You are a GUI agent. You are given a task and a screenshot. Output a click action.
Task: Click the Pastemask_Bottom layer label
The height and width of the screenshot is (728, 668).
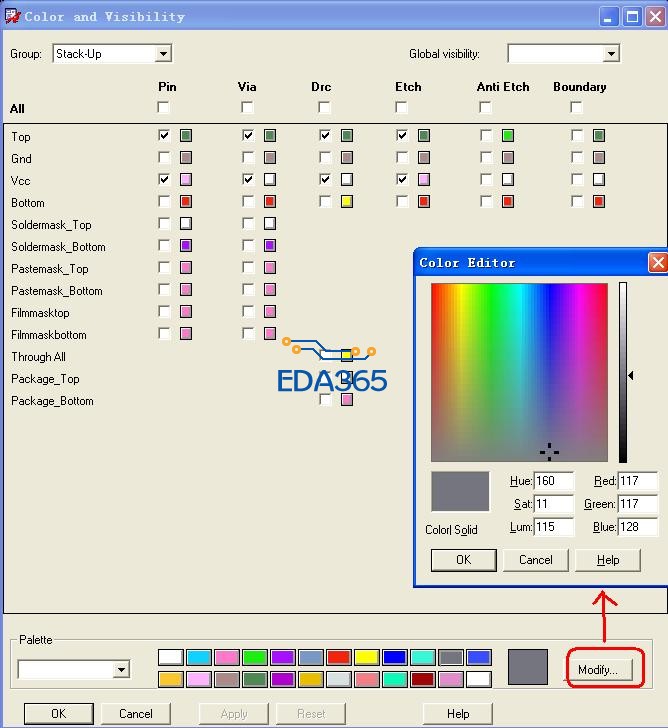pyautogui.click(x=57, y=291)
